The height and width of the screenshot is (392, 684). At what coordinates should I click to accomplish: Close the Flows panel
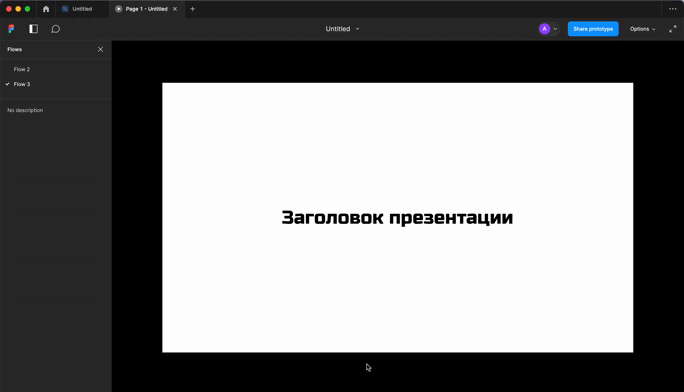(100, 49)
